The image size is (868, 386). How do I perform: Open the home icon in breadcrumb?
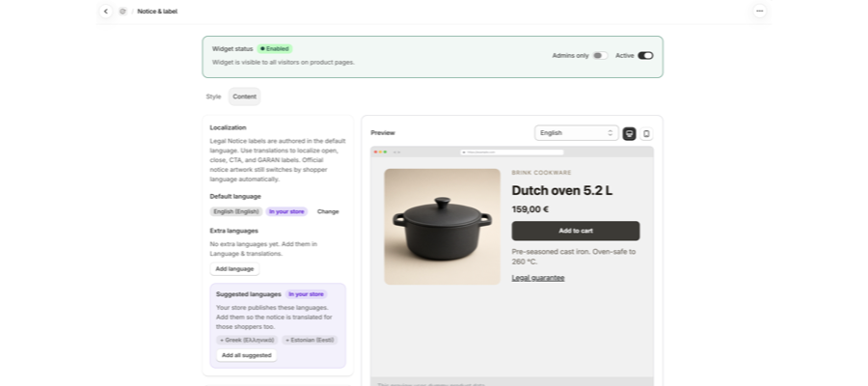[x=122, y=11]
